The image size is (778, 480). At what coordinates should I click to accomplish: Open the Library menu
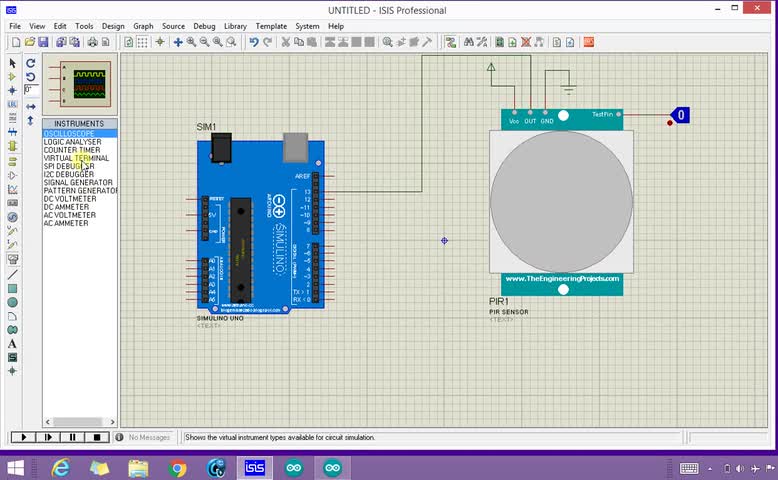(x=235, y=26)
